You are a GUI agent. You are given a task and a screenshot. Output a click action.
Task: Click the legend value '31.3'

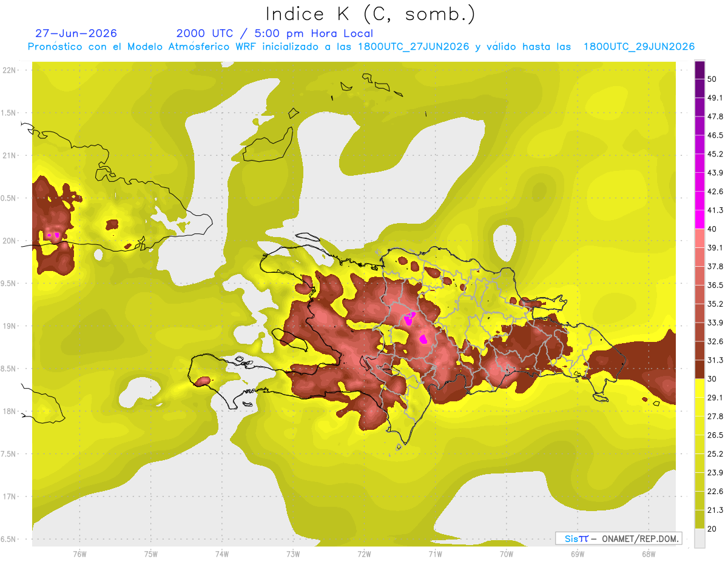715,360
